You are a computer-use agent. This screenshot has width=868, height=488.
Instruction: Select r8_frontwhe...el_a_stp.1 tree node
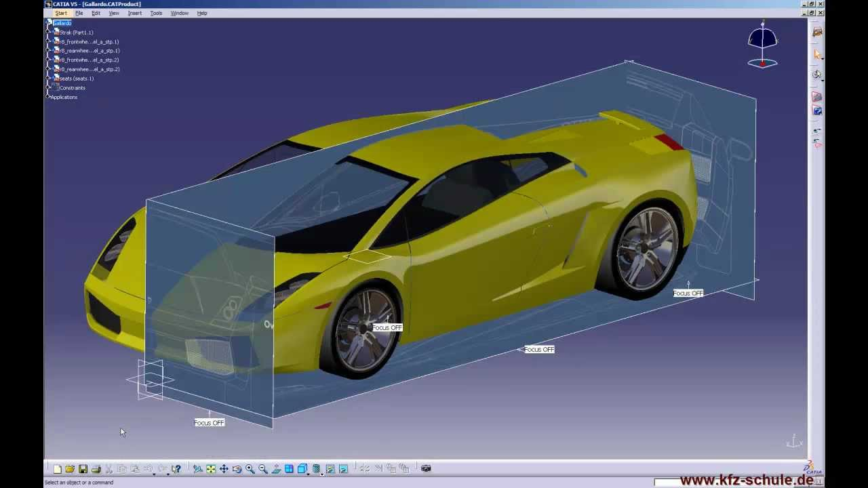(x=88, y=42)
